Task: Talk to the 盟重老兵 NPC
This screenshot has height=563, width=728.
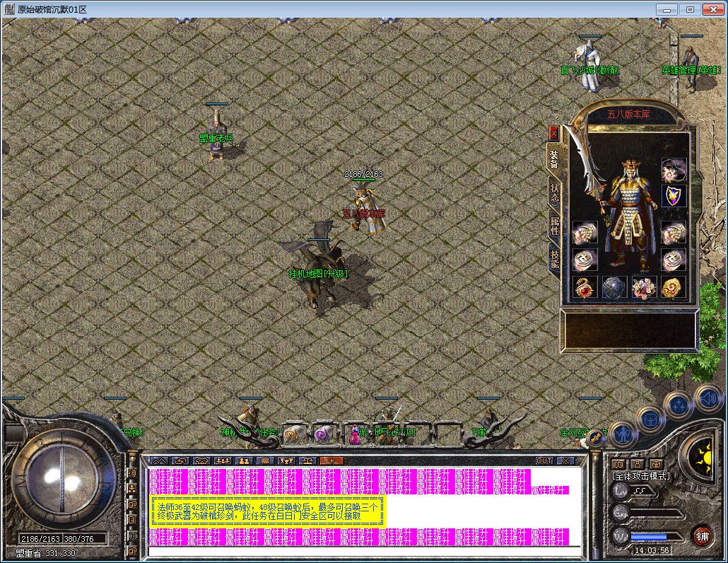Action: 217,136
